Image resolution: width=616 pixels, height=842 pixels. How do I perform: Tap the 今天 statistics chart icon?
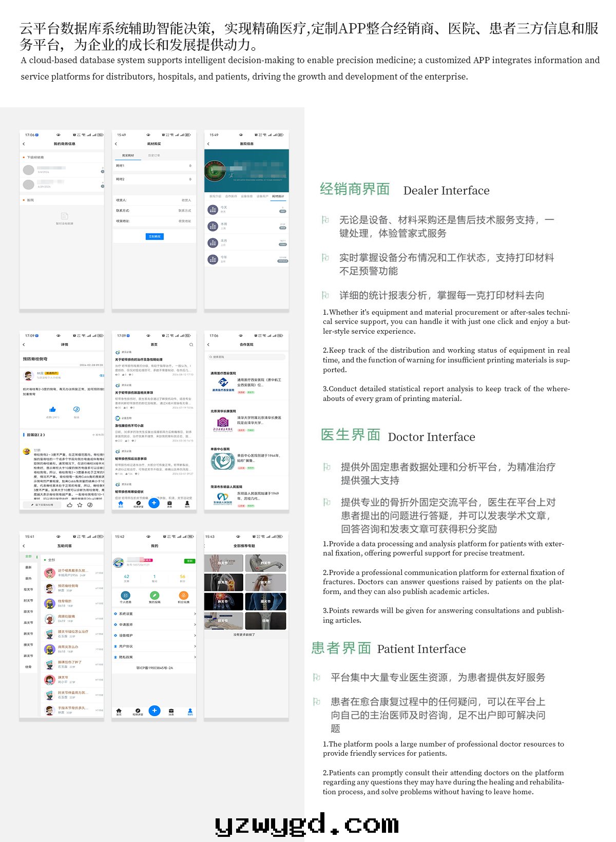point(213,209)
